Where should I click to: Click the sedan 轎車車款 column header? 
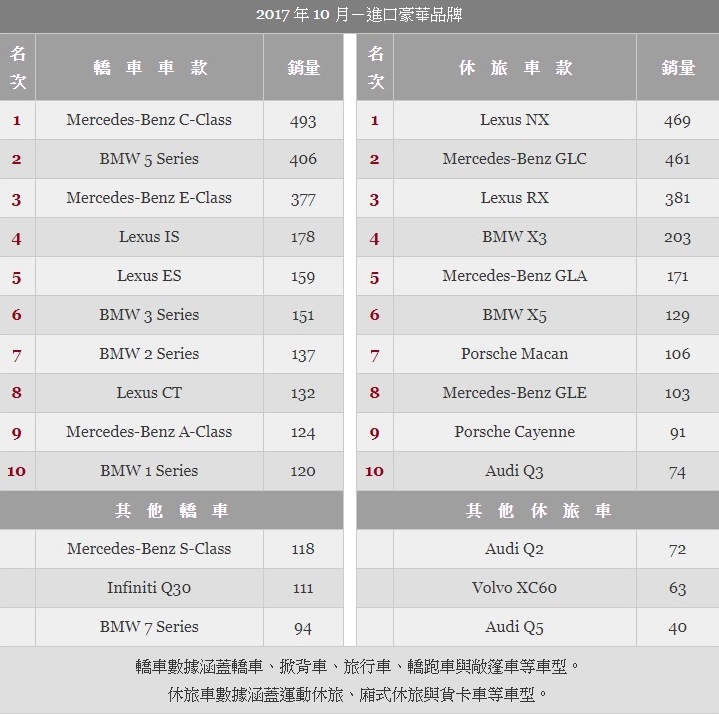point(149,67)
